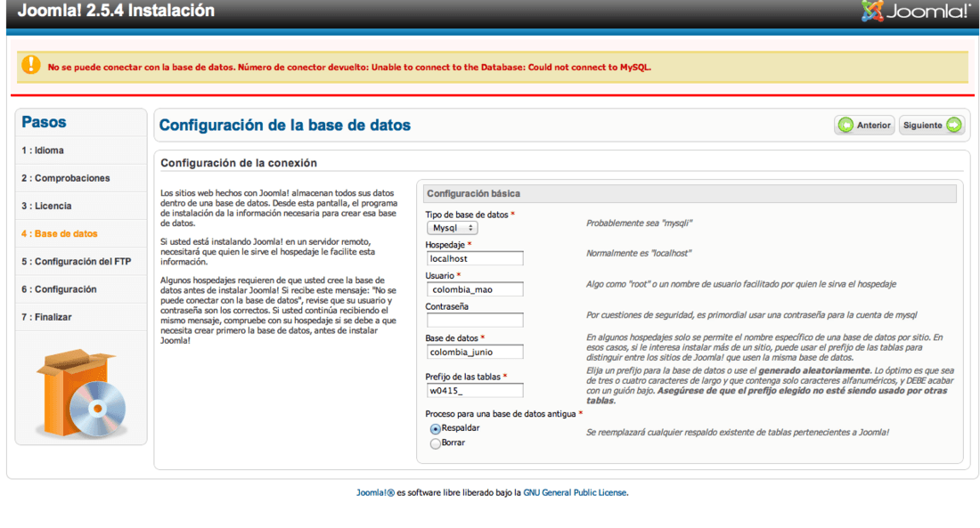Click the hint 'Se reemplazará cualquier respaldo existente'
Image resolution: width=980 pixels, height=528 pixels.
coord(738,433)
